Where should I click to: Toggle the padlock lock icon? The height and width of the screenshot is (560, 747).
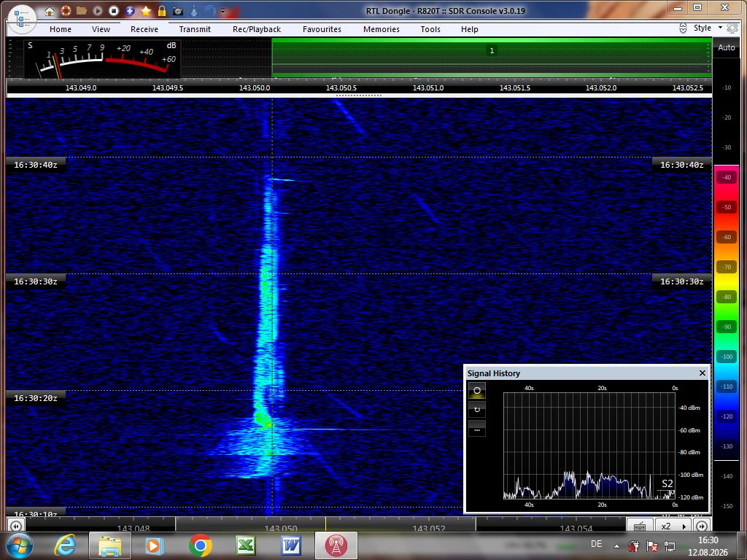click(162, 10)
